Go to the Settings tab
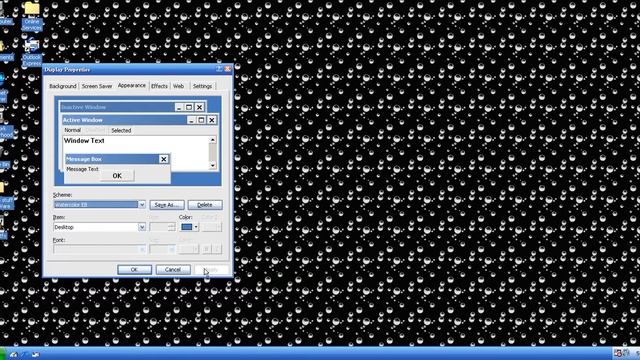 coord(202,86)
